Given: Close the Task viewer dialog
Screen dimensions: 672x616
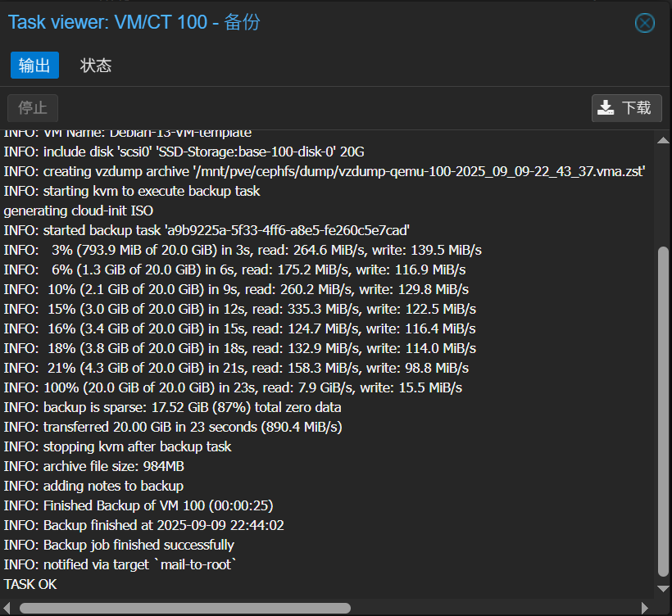Looking at the screenshot, I should coord(645,23).
